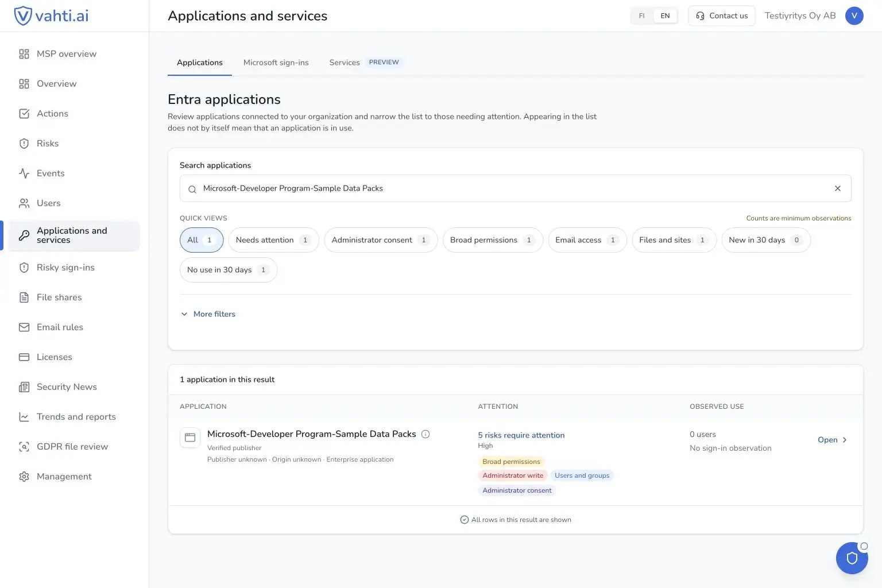Click the MSP overview grid icon
This screenshot has width=882, height=588.
pos(24,54)
